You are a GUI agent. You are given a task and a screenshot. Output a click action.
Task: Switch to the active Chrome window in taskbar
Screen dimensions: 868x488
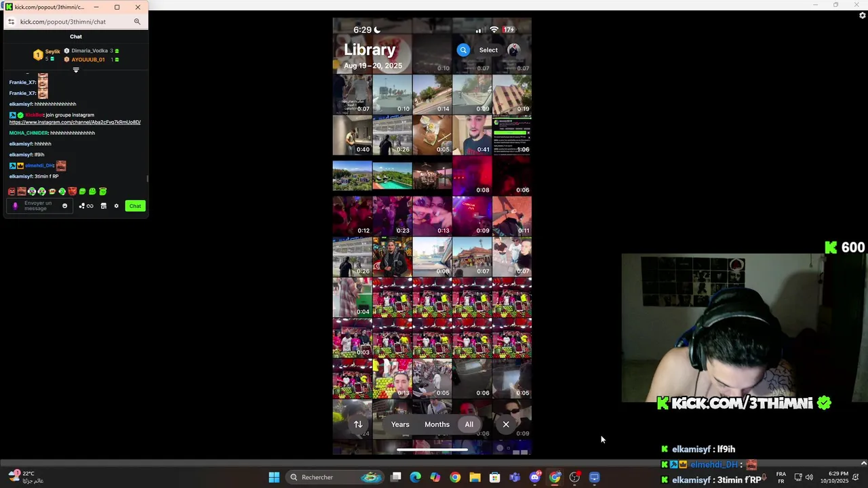click(x=555, y=477)
